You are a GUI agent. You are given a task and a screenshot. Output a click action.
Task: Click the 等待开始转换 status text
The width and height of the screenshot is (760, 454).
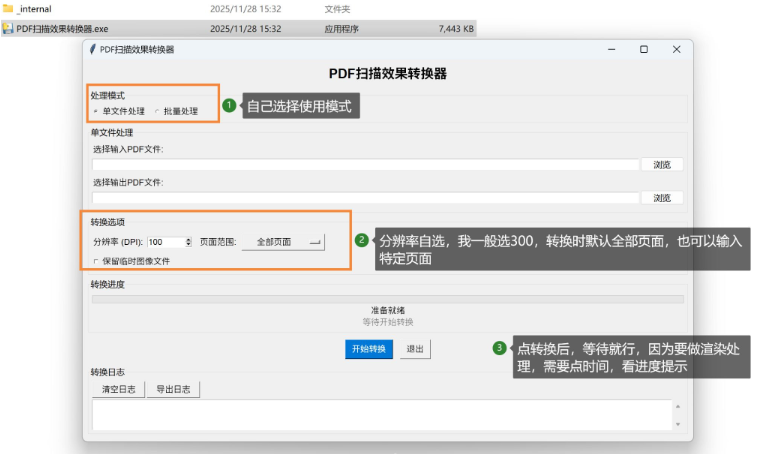coord(388,322)
